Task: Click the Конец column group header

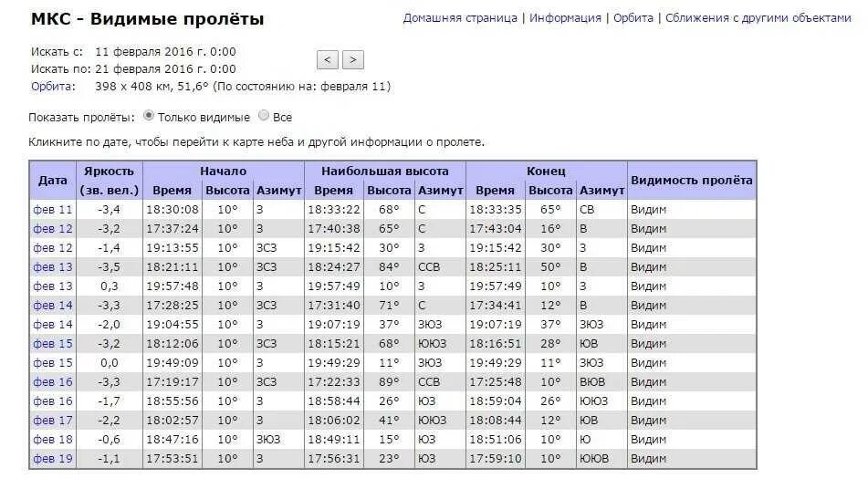Action: 547,171
